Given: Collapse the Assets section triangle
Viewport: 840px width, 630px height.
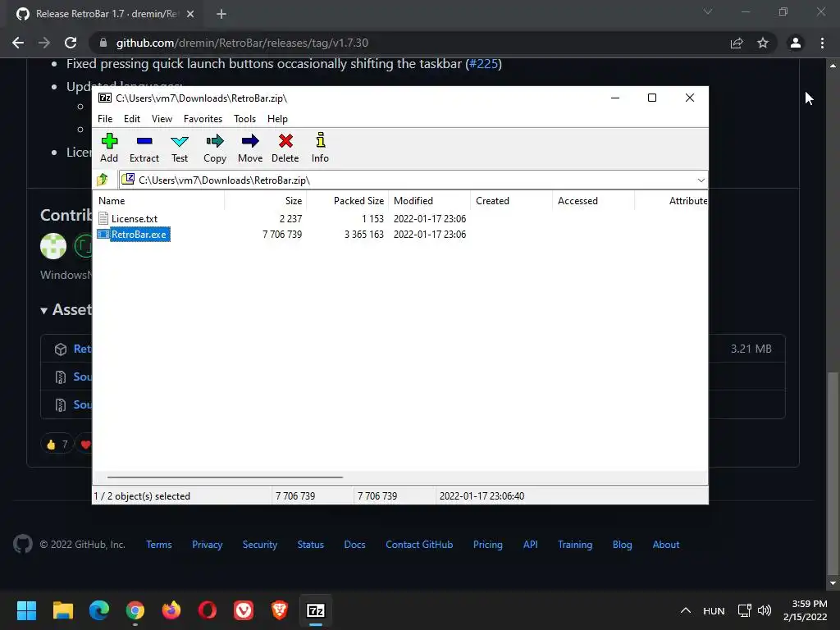Looking at the screenshot, I should pyautogui.click(x=44, y=310).
